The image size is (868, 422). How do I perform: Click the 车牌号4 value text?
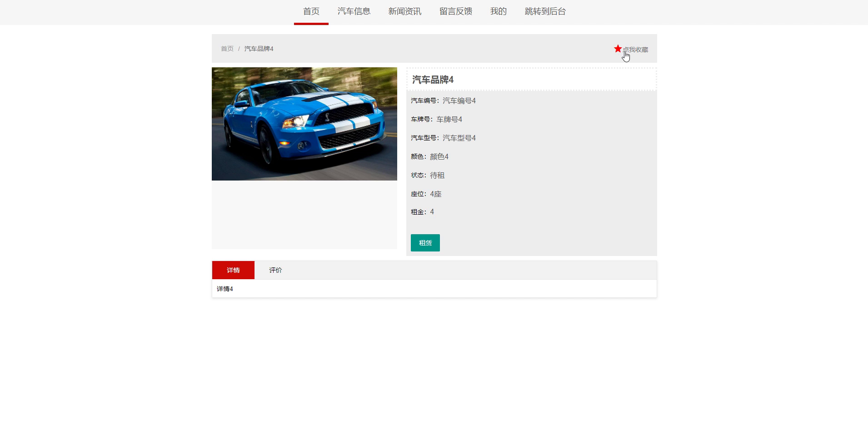449,119
